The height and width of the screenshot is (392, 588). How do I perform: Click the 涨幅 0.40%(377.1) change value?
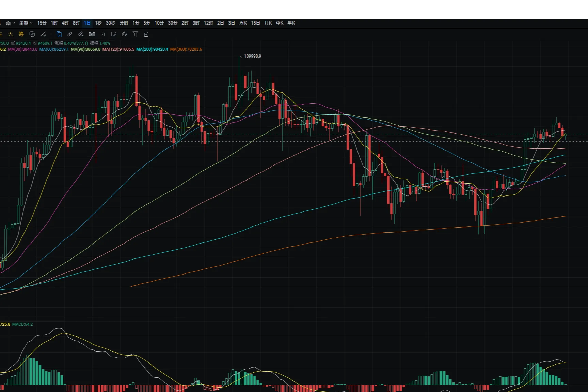71,43
